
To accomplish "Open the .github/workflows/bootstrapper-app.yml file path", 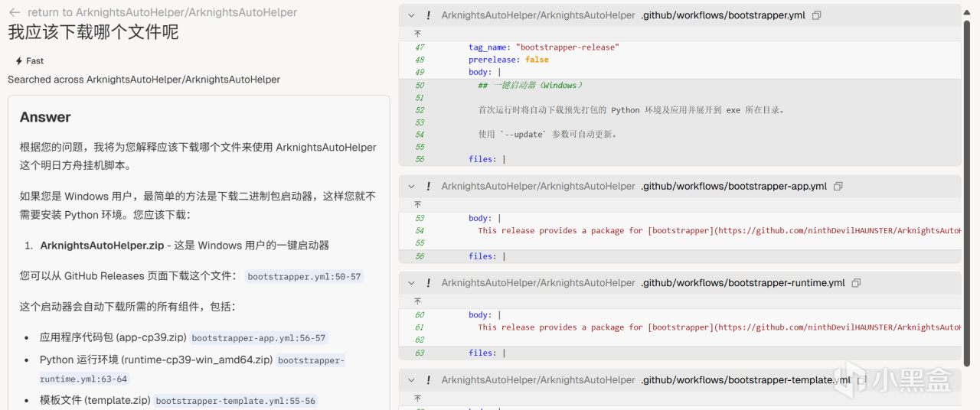I will 733,186.
